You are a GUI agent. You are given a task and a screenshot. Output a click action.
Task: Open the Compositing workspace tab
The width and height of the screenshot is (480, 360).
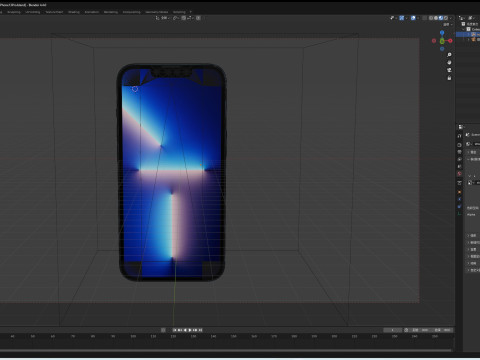point(132,12)
